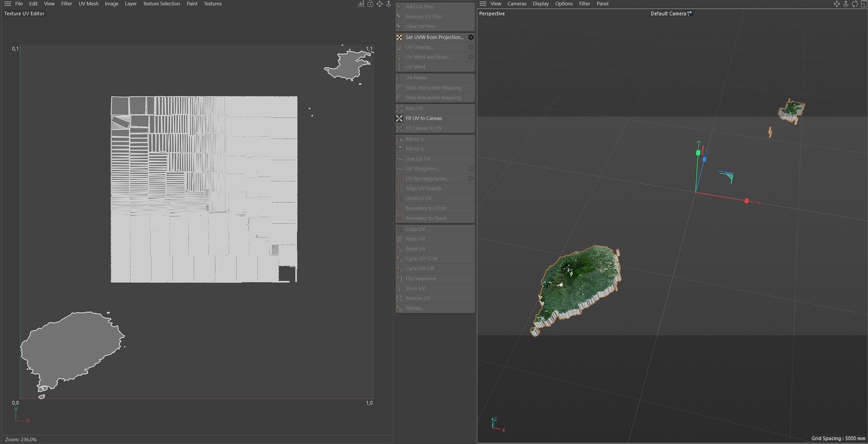The width and height of the screenshot is (868, 444).
Task: Open the Layer menu
Action: (131, 3)
